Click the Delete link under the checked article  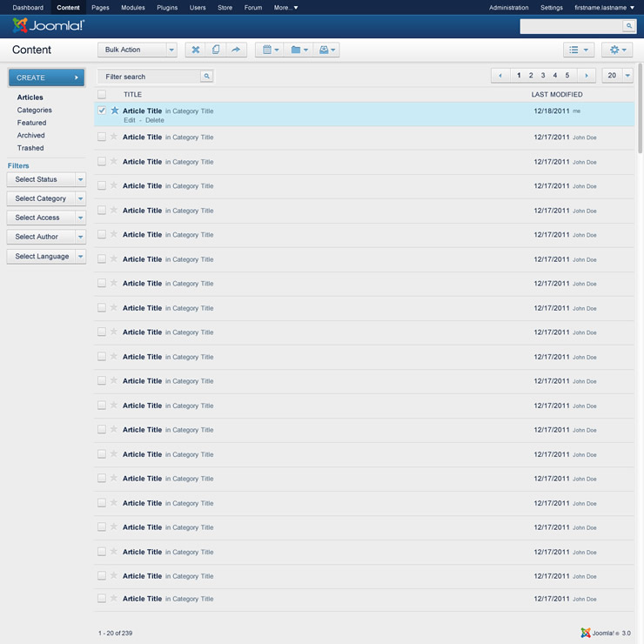click(154, 120)
